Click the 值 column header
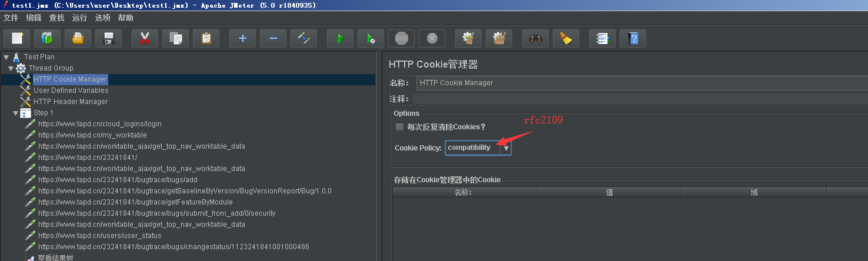Viewport: 868px width, 261px height. click(x=609, y=192)
